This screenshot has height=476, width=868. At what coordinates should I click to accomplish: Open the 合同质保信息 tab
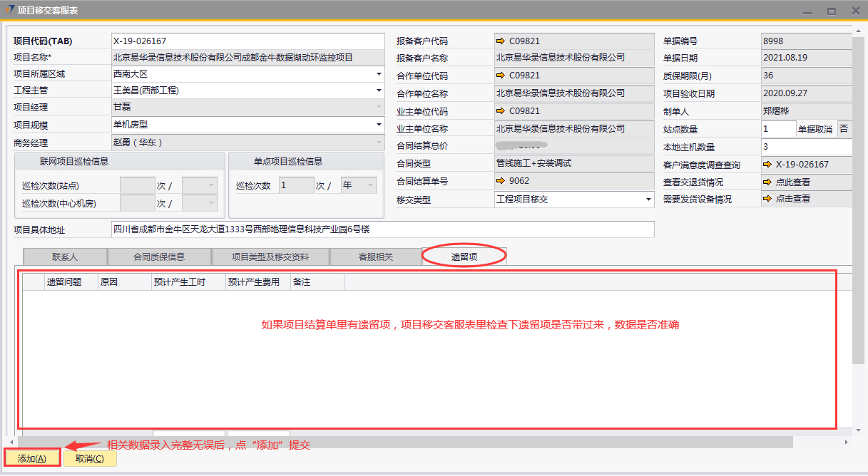tap(159, 257)
